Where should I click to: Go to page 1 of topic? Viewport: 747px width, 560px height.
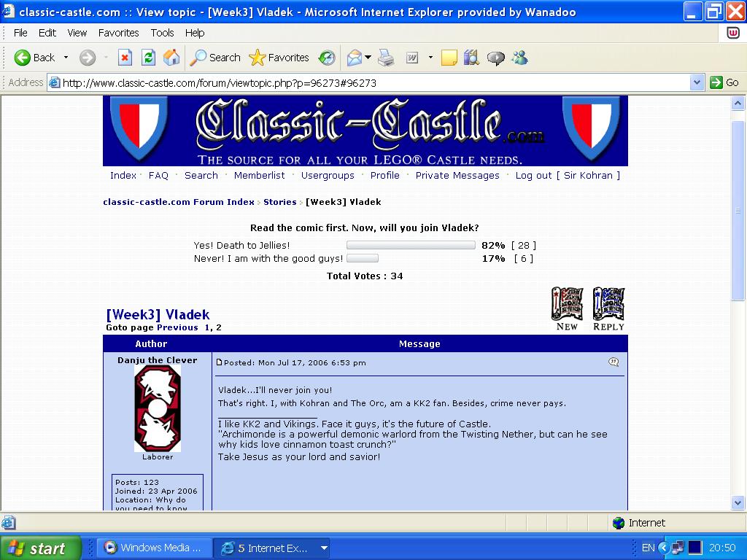click(206, 327)
